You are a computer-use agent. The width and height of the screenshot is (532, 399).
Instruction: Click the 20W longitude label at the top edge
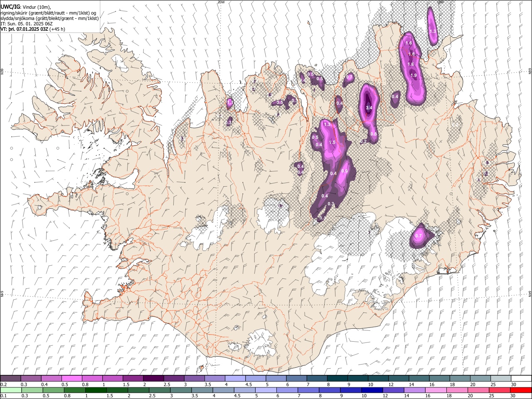click(x=221, y=2)
